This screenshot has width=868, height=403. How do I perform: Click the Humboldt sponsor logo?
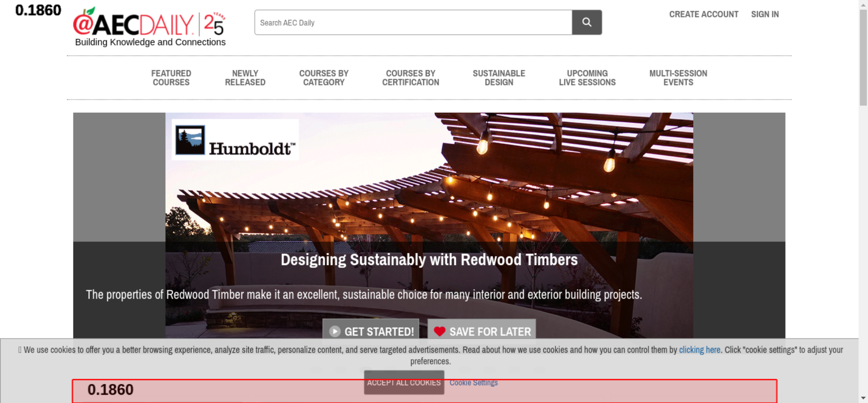235,140
